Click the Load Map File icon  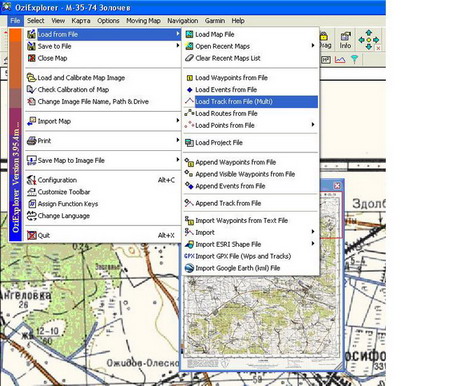(189, 34)
